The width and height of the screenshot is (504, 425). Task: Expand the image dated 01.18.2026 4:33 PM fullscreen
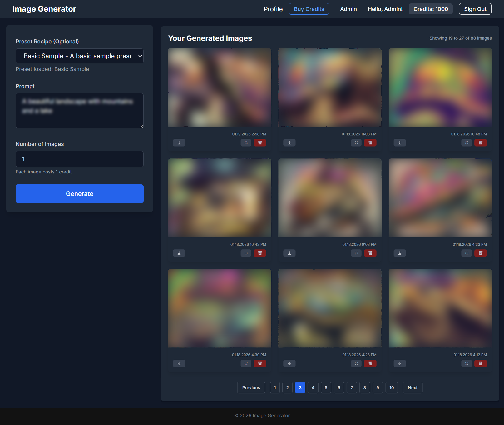[467, 253]
